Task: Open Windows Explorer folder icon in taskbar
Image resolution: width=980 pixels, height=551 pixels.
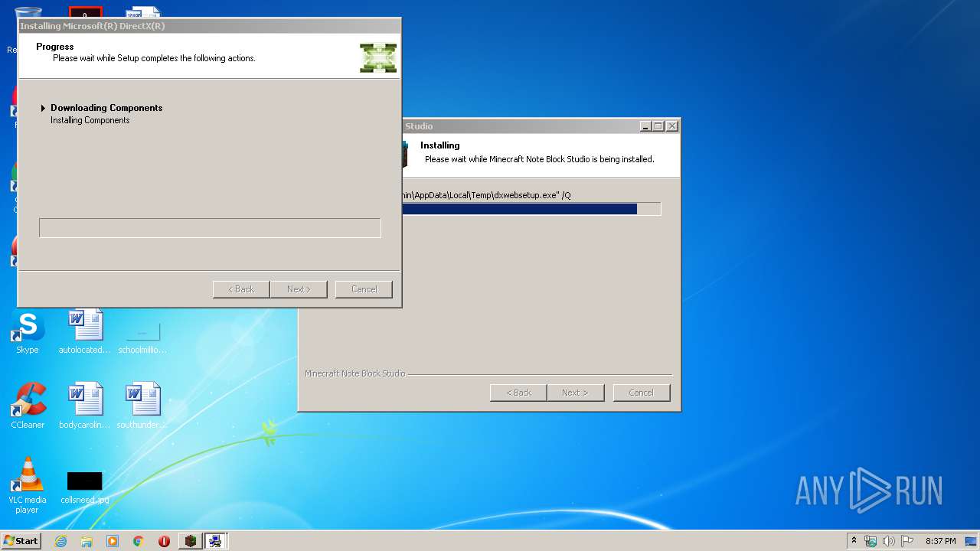Action: [x=87, y=541]
